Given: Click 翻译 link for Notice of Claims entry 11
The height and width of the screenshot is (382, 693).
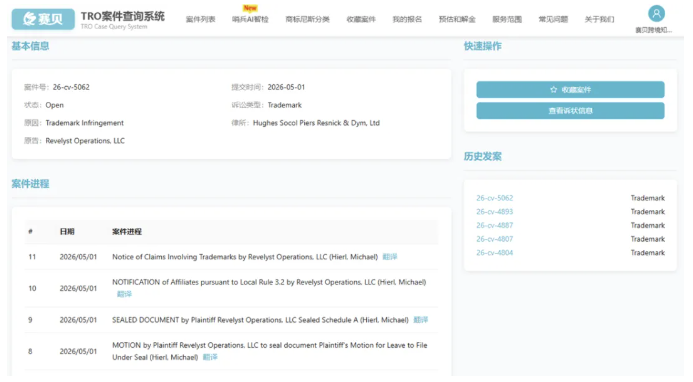Looking at the screenshot, I should pyautogui.click(x=390, y=257).
